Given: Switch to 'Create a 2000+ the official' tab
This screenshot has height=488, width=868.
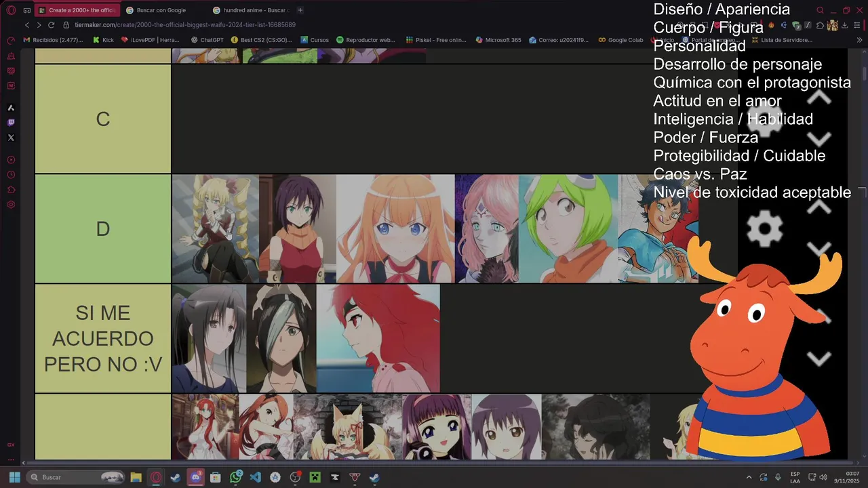Looking at the screenshot, I should click(77, 10).
